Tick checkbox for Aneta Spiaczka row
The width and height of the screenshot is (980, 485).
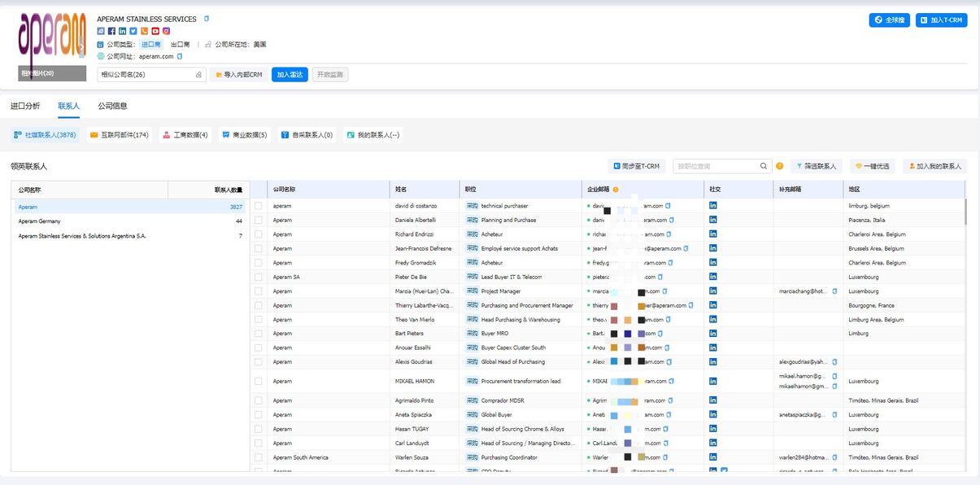click(259, 414)
